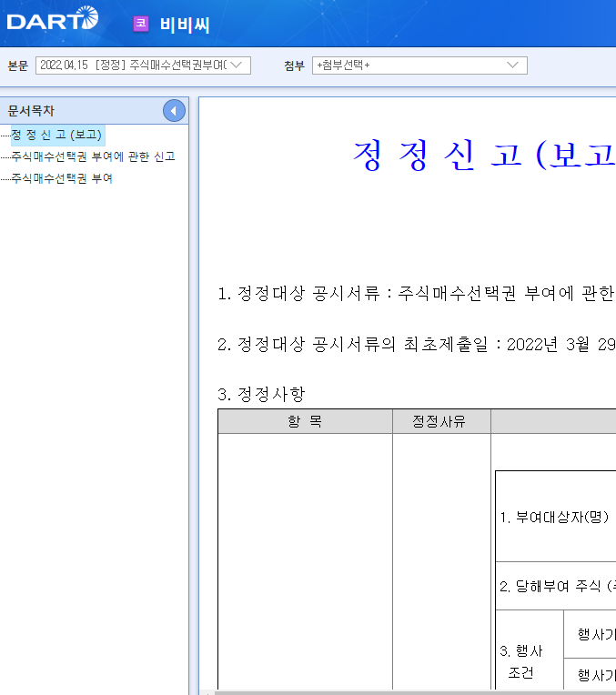Click line 2. 정정대상 공시서류의 최초제출일

[417, 345]
